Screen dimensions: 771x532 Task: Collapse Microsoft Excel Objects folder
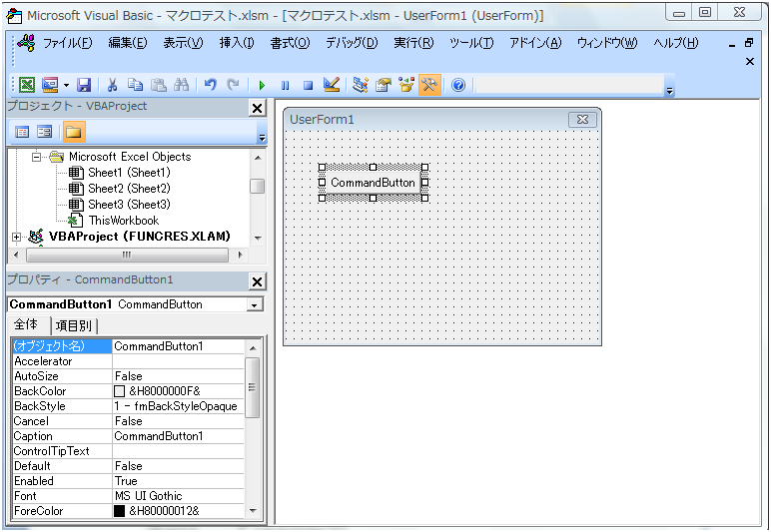pyautogui.click(x=36, y=157)
